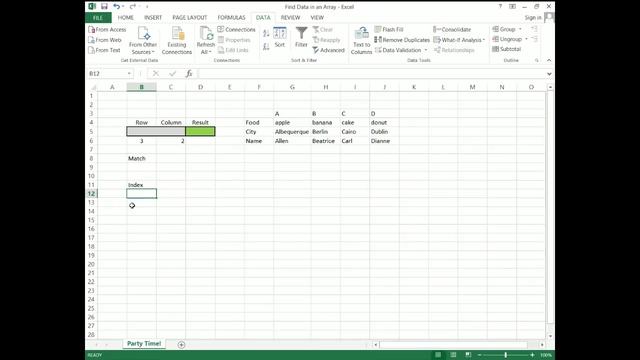Open the FILE tab

pos(98,18)
